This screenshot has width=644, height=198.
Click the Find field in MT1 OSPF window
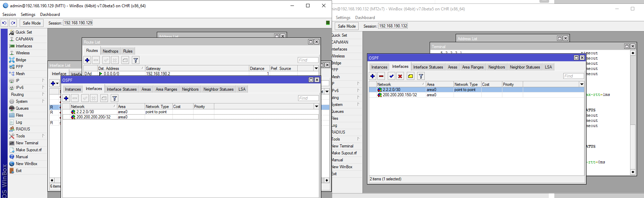(308, 98)
